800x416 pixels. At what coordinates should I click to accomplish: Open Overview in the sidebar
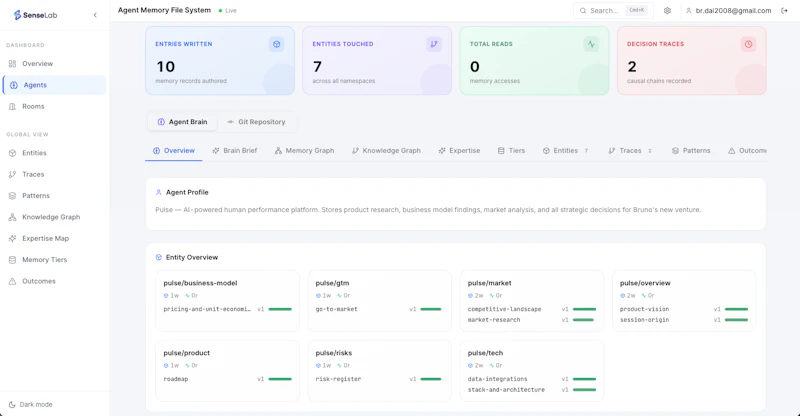(54, 64)
